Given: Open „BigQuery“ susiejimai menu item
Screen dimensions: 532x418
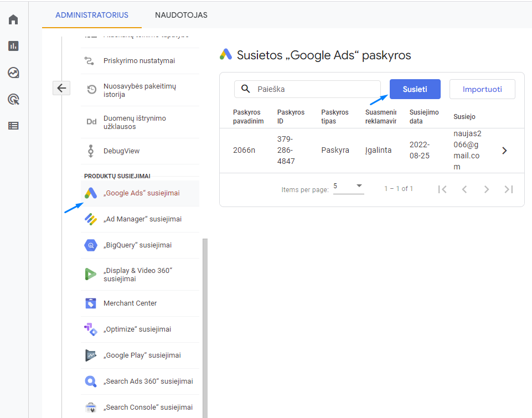Looking at the screenshot, I should pyautogui.click(x=140, y=245).
